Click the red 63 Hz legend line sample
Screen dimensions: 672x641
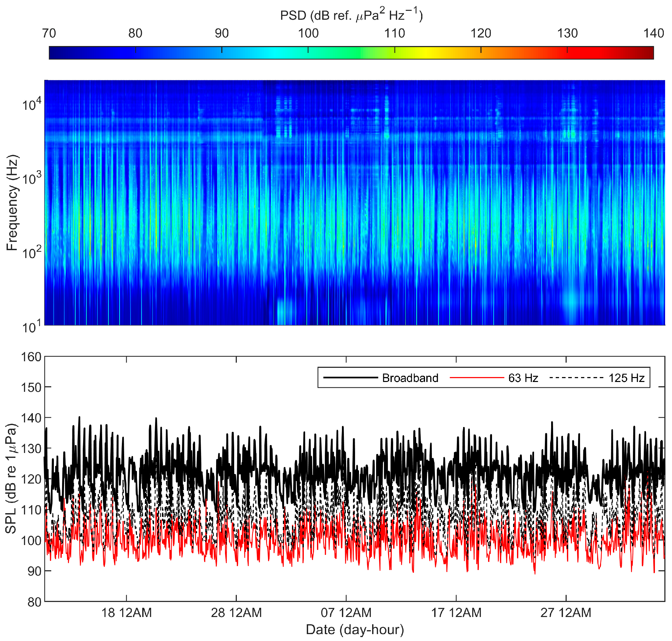[477, 378]
